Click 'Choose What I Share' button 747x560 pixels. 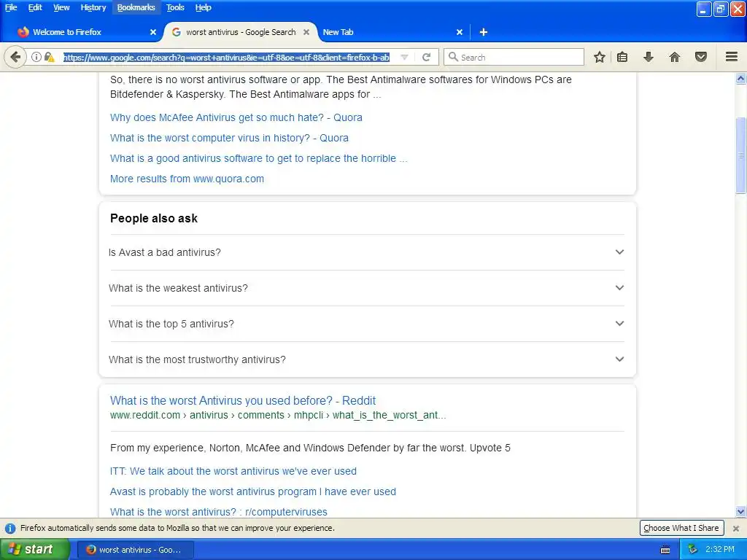click(x=681, y=528)
